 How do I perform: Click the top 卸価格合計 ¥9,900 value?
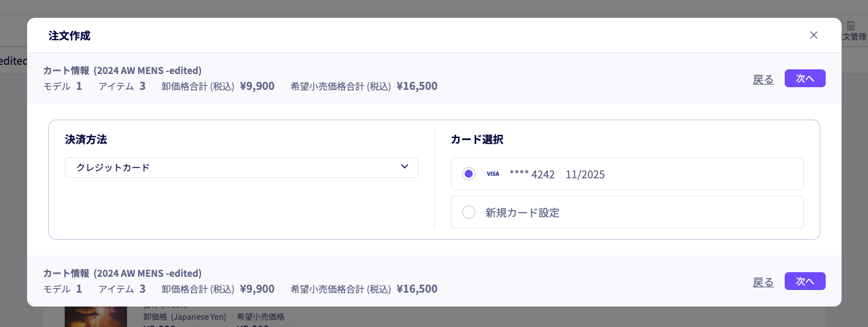click(257, 86)
